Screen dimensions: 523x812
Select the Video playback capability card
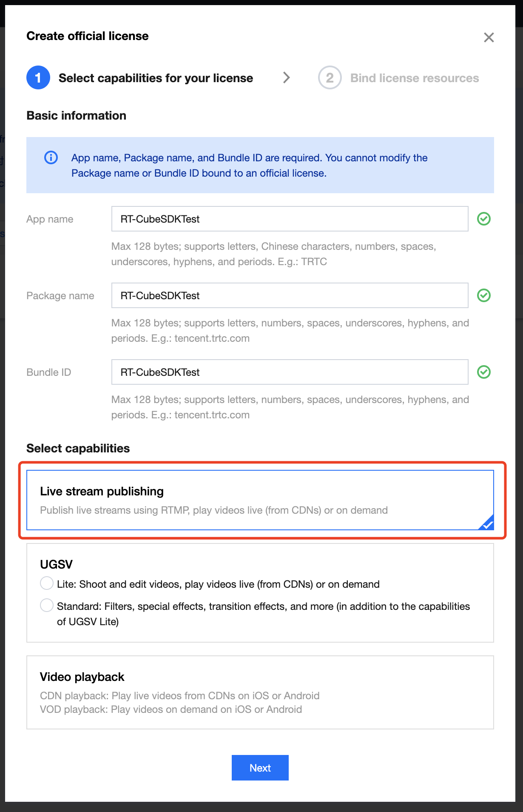[x=260, y=692]
